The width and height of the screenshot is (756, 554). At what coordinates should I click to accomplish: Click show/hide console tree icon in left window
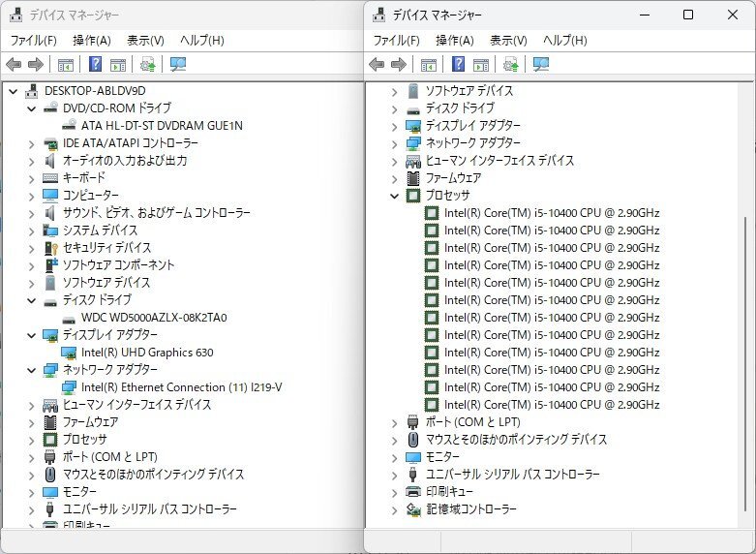[66, 65]
